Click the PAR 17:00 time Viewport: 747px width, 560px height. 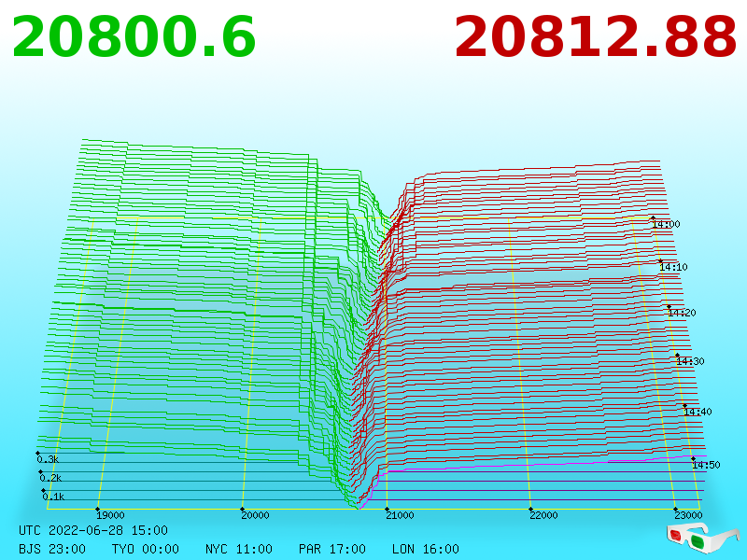pos(332,549)
